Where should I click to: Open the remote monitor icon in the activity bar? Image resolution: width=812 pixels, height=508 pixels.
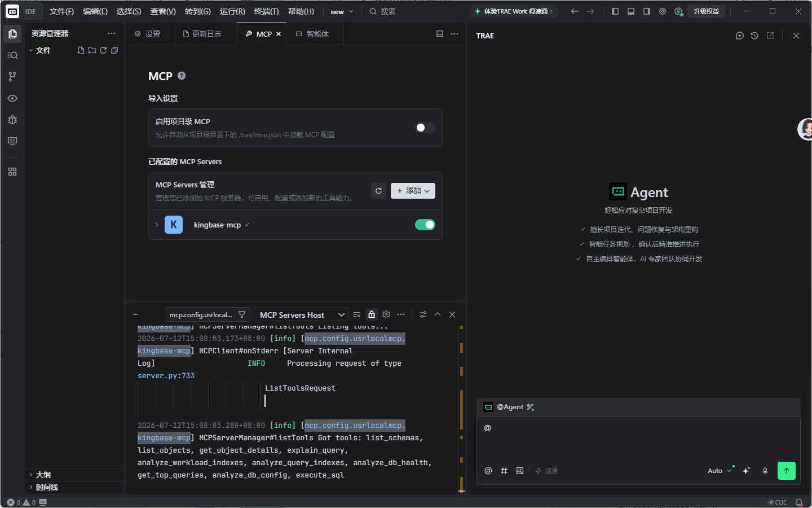click(12, 141)
